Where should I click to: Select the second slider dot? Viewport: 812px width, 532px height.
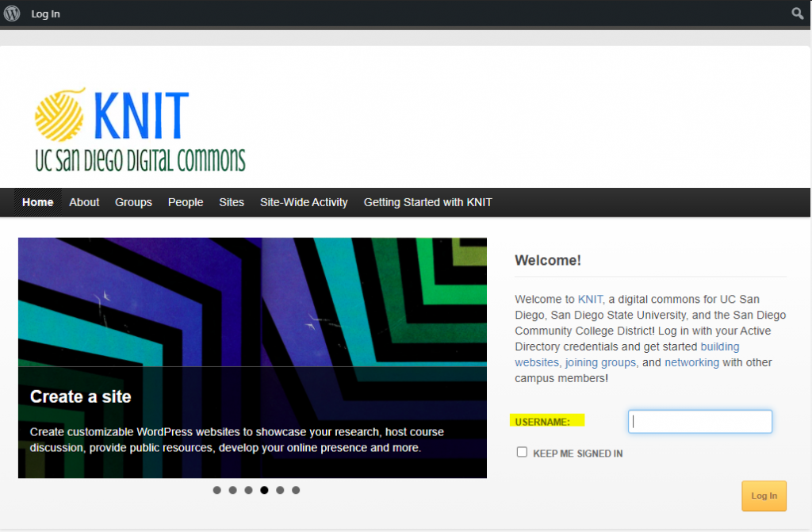(233, 490)
